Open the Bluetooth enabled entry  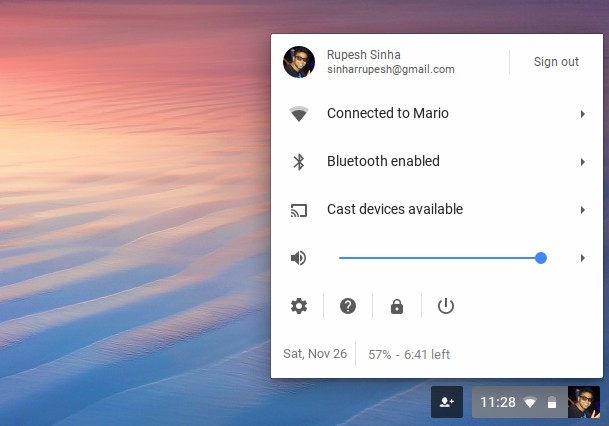click(x=437, y=162)
